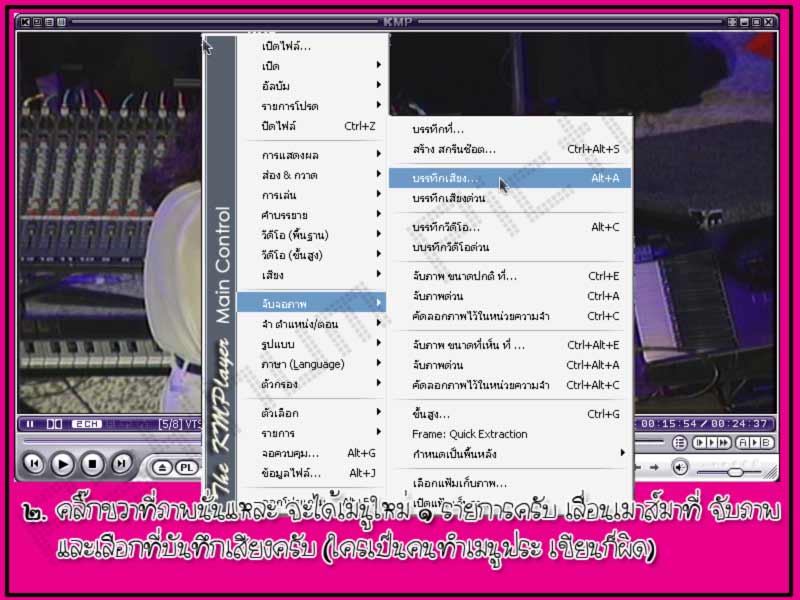Image resolution: width=800 pixels, height=600 pixels.
Task: Choose บรรทึกที่... in submenu
Action: [x=510, y=129]
